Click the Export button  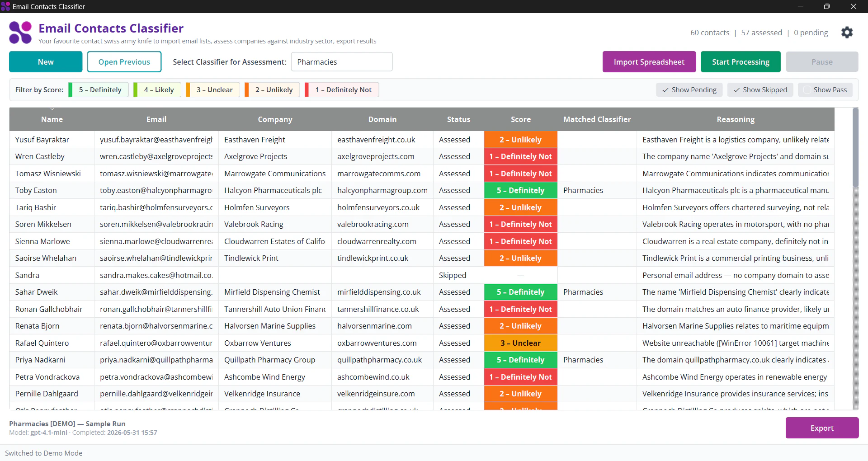point(822,428)
